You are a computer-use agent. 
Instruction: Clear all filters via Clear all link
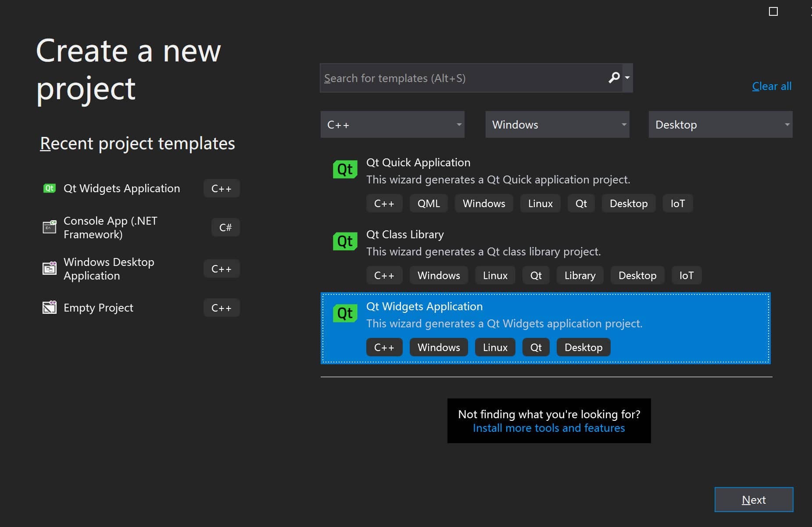(772, 86)
